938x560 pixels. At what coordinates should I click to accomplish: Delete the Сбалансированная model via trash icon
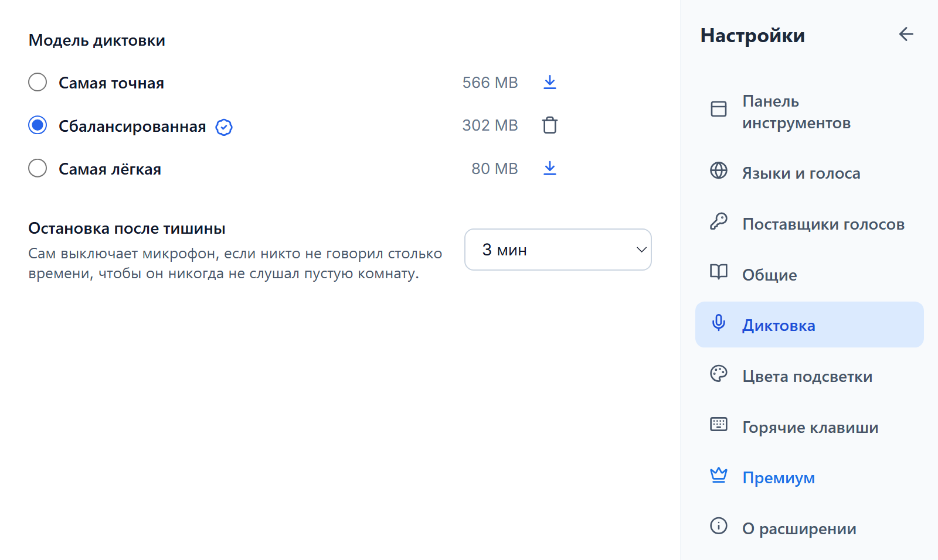tap(550, 125)
